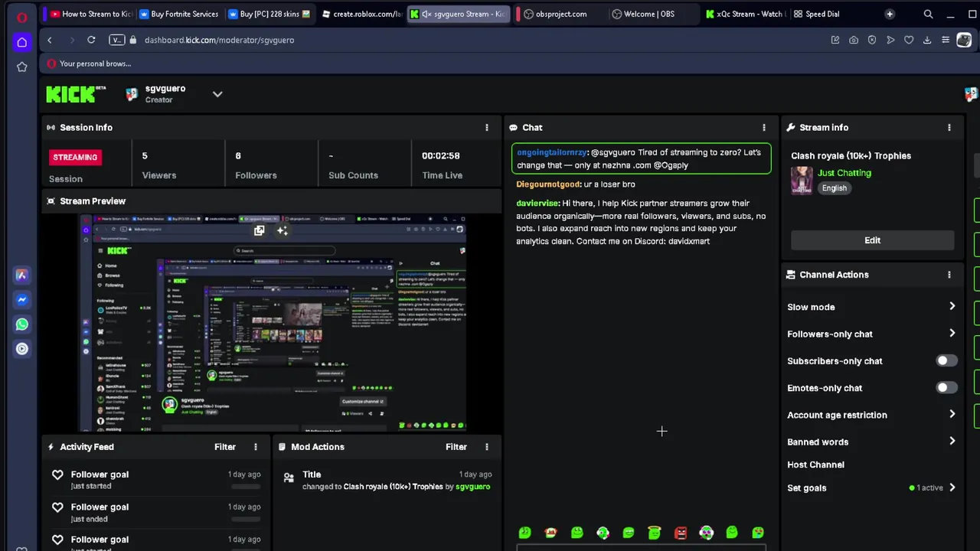Toggle Emotes-only chat
The width and height of the screenshot is (980, 551).
tap(946, 388)
